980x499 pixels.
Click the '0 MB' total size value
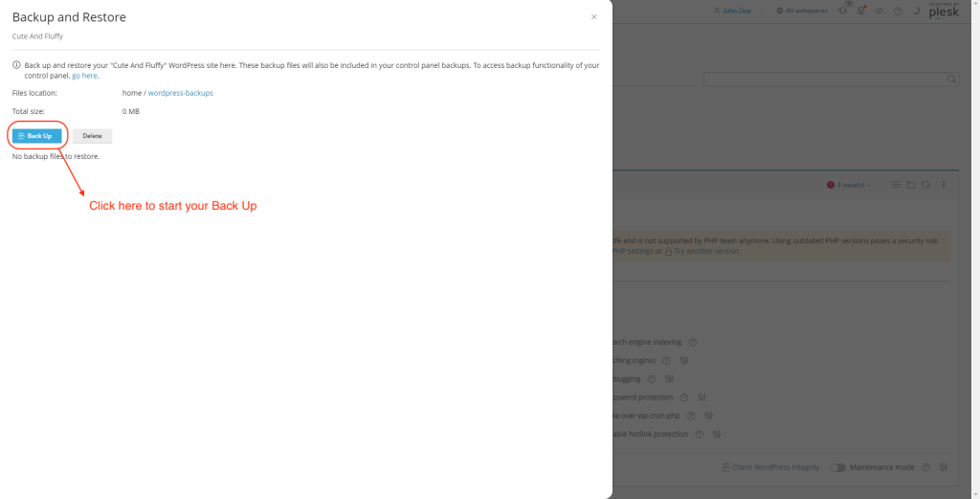pyautogui.click(x=130, y=111)
